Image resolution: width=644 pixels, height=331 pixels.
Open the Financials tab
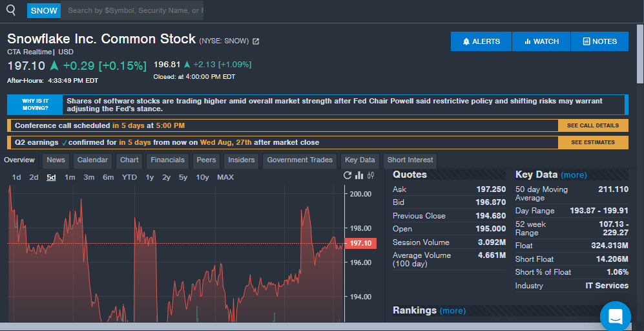167,160
